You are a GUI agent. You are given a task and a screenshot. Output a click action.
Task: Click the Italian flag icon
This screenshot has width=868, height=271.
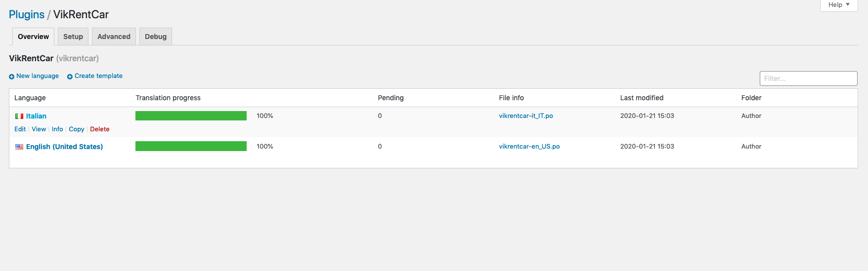19,116
